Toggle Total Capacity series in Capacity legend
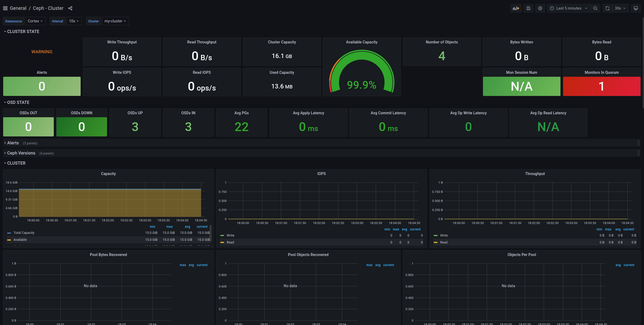This screenshot has width=644, height=325. click(x=24, y=233)
